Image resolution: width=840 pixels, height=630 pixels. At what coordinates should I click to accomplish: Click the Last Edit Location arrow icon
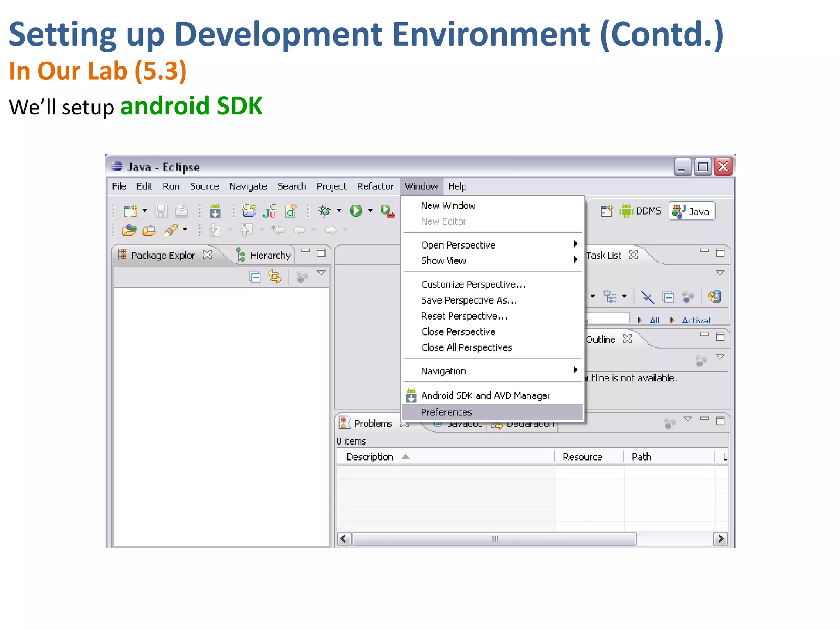click(278, 230)
